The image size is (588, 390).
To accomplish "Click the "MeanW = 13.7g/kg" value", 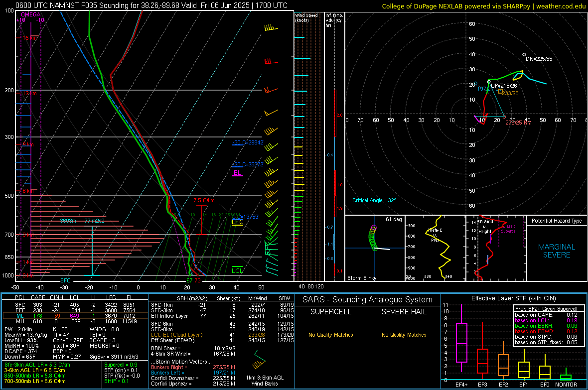I will coord(26,335).
